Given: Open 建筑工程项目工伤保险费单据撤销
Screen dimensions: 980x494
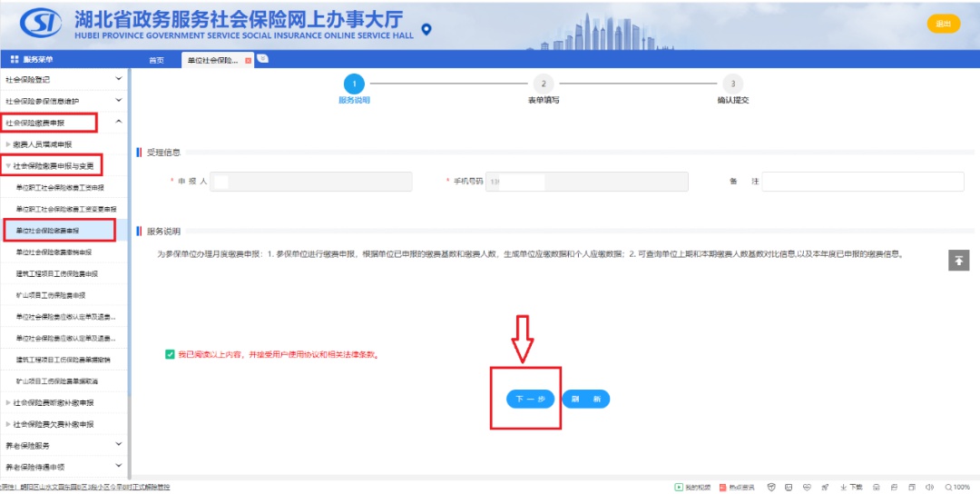Looking at the screenshot, I should pyautogui.click(x=64, y=360).
